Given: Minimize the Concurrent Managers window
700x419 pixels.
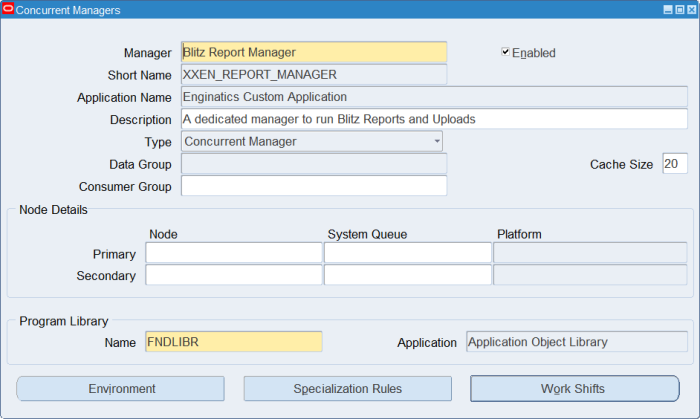Looking at the screenshot, I should tap(668, 10).
